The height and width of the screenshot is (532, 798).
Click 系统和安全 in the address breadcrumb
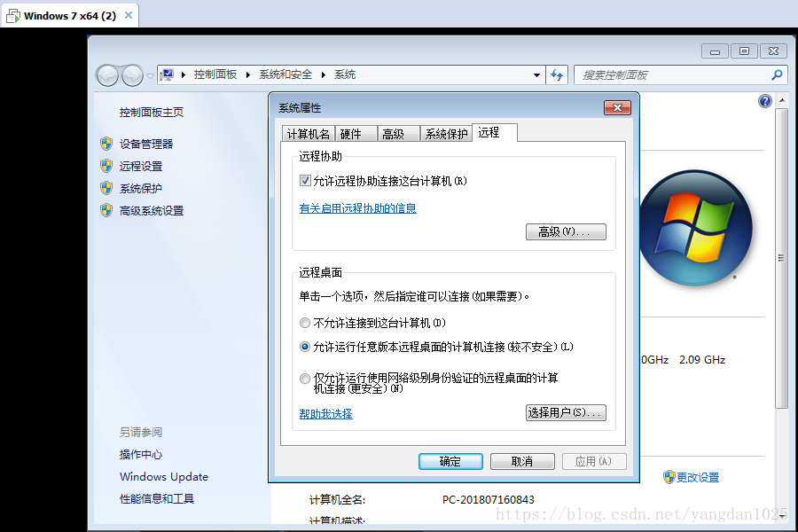286,74
